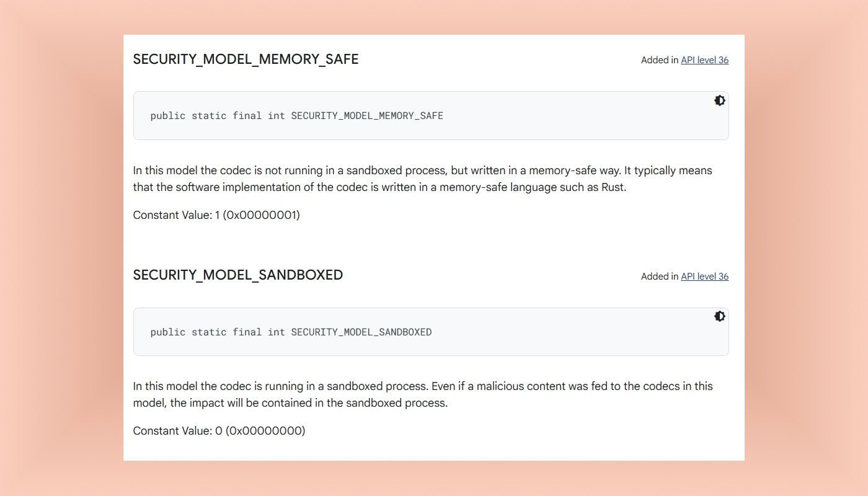Viewport: 868px width, 496px height.
Task: Click the SECURITY_MODEL_MEMORY_SAFE heading
Action: (x=246, y=60)
